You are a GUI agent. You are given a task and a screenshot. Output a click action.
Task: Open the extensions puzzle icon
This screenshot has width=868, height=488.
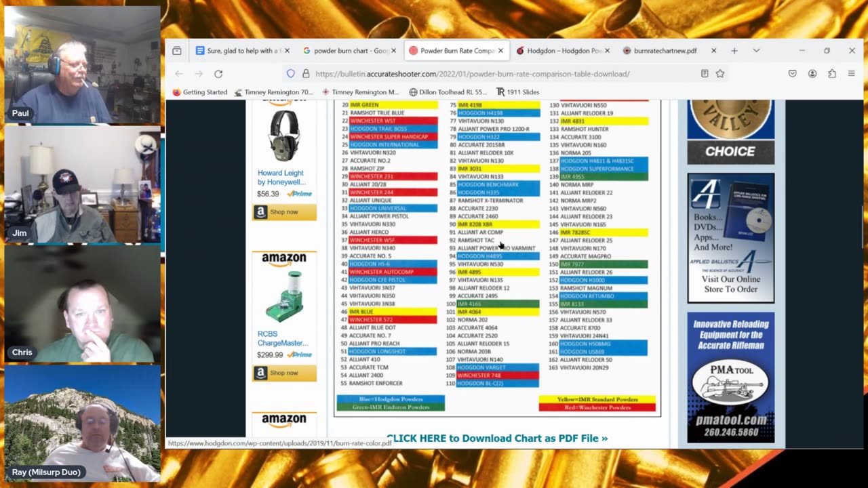(x=832, y=74)
